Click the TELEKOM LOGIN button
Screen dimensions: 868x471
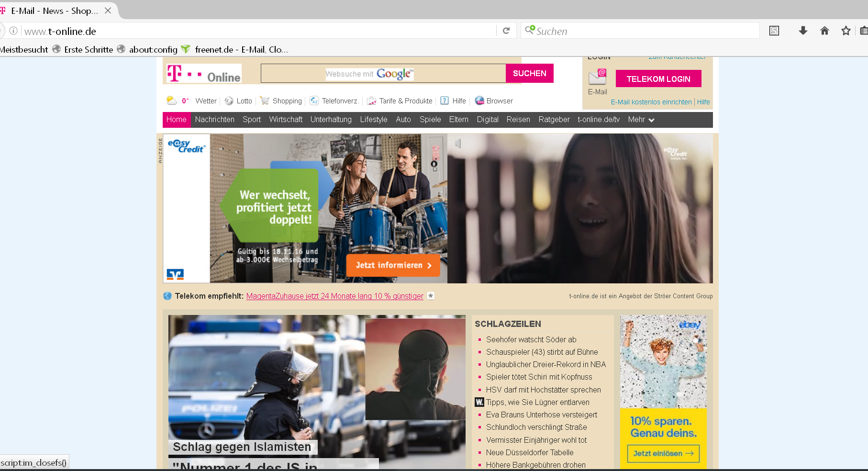[658, 79]
